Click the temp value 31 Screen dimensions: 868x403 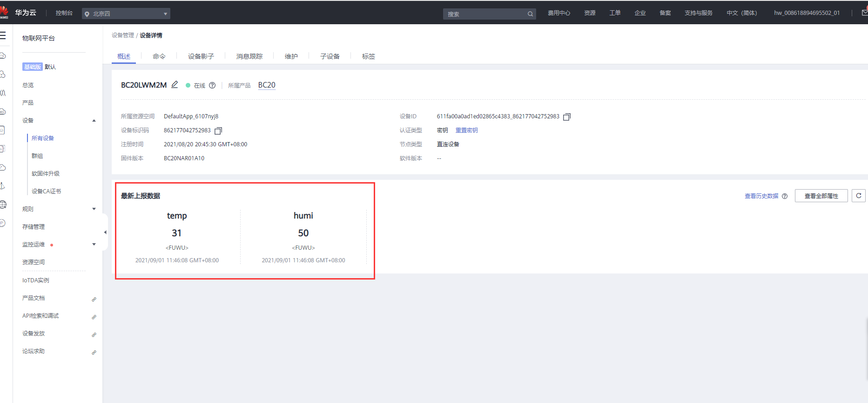(177, 233)
